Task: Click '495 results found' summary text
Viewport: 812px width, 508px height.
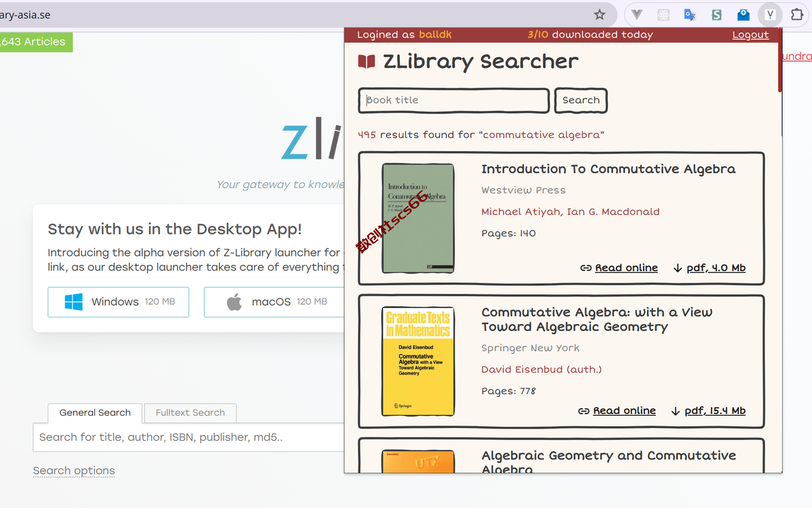Action: (x=481, y=135)
